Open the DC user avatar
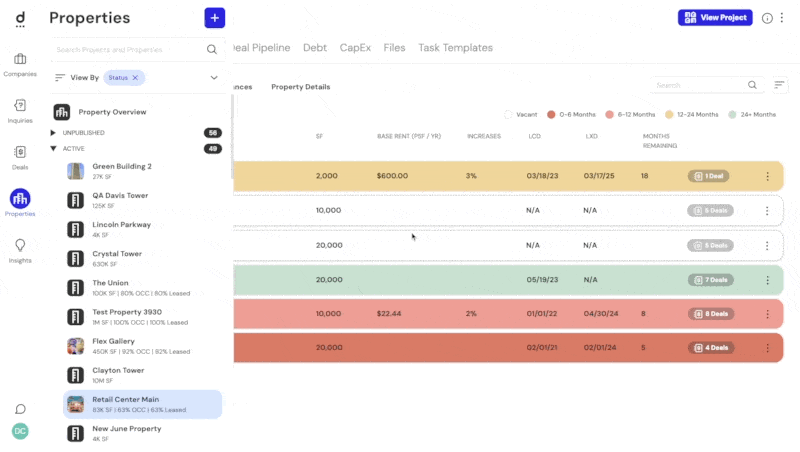The height and width of the screenshot is (452, 800). [20, 431]
